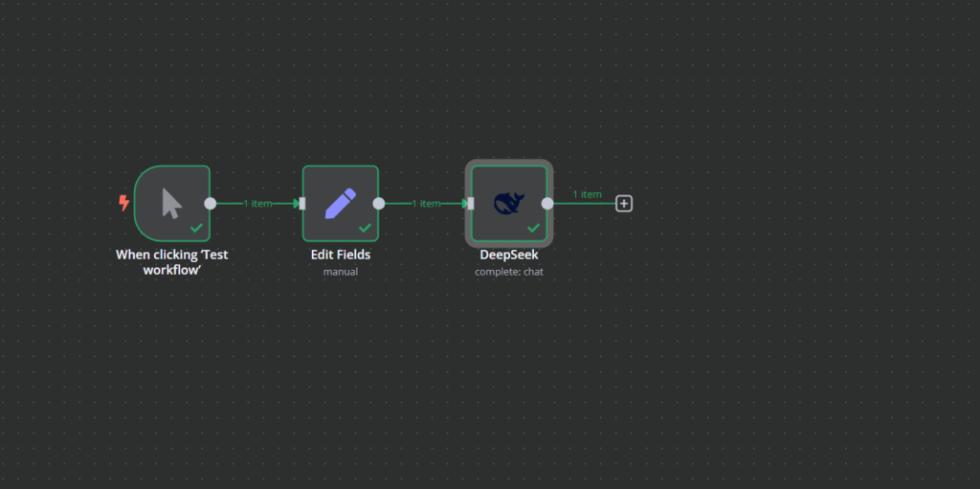
Task: Click the DeepSeek input connector
Action: click(x=471, y=203)
